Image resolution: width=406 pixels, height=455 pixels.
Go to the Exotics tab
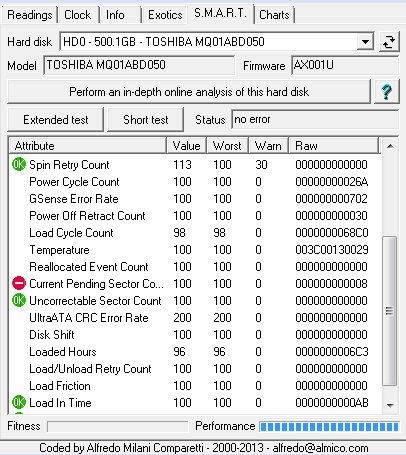(165, 15)
